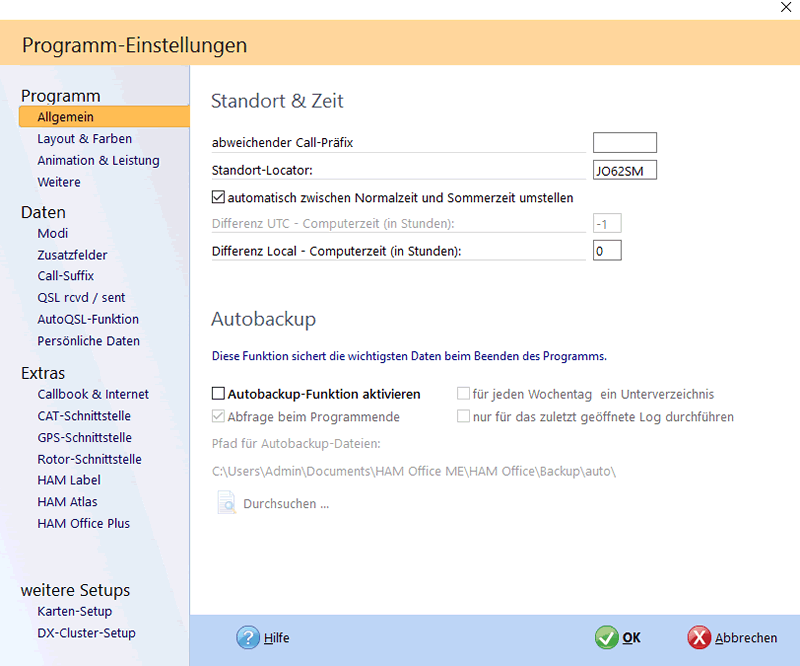Open Rotor-Schnittstelle settings

90,459
